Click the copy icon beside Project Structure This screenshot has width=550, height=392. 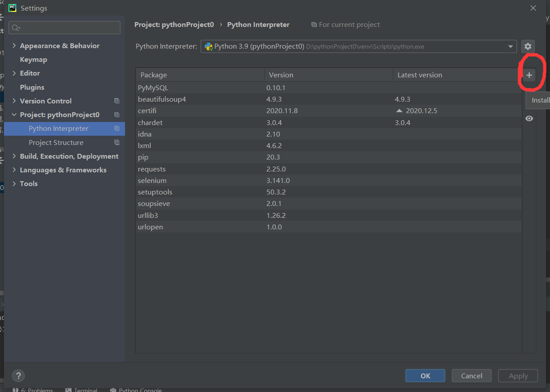[x=117, y=142]
